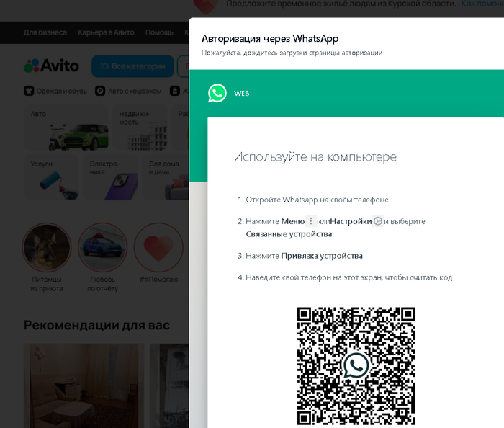Viewport: 504px width, 428px height.
Task: Click the WhatsApp logo in the green header
Action: point(217,93)
